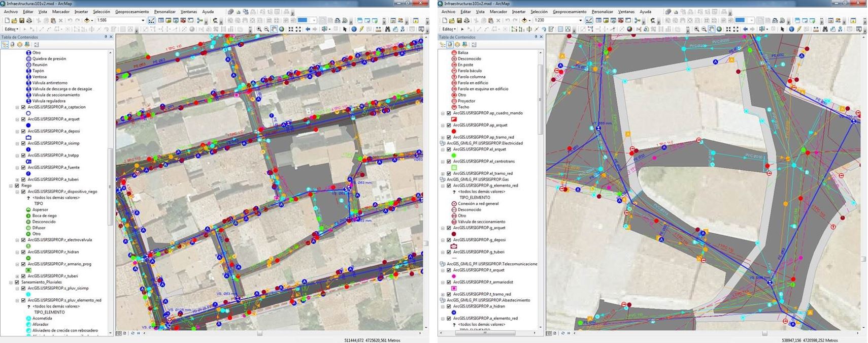This screenshot has height=343, width=868.
Task: List By Selection icon, right contents panel
Action: point(464,45)
